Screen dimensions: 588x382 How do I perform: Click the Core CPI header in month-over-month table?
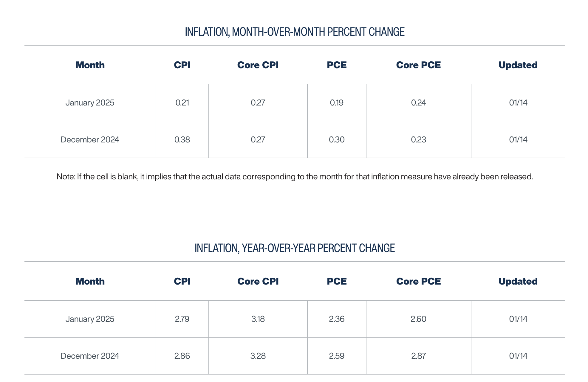pos(258,65)
